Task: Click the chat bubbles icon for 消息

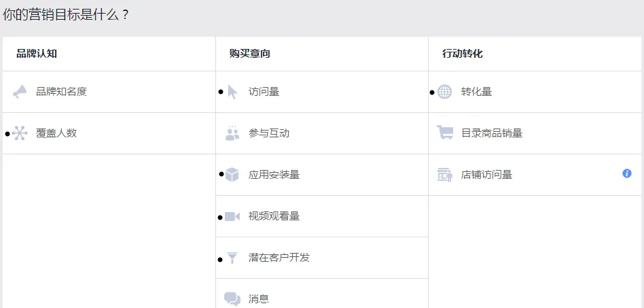Action: [x=232, y=298]
